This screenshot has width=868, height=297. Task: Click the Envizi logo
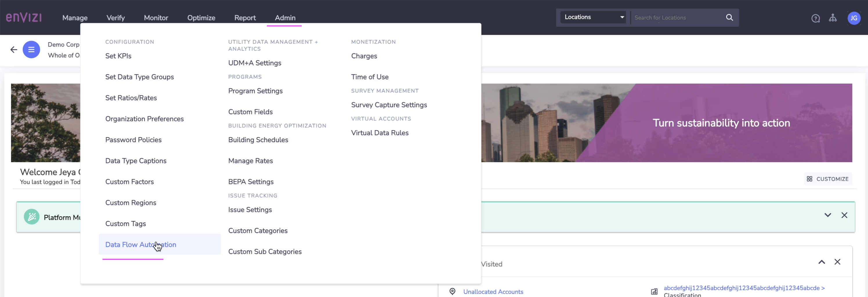24,17
